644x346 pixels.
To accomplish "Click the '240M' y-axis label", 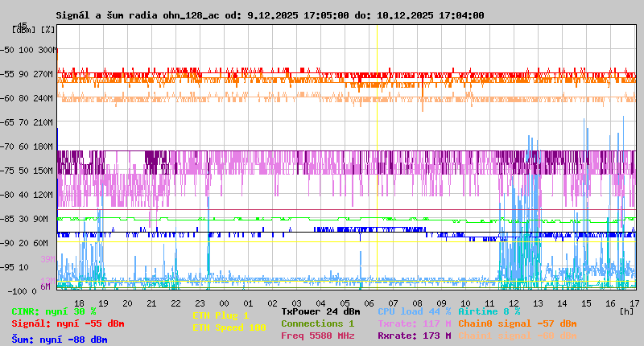I will 45,98.
